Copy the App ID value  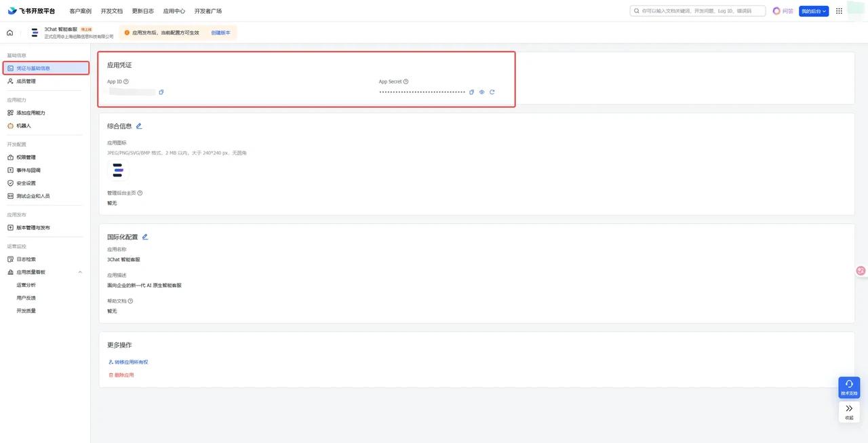pyautogui.click(x=161, y=92)
